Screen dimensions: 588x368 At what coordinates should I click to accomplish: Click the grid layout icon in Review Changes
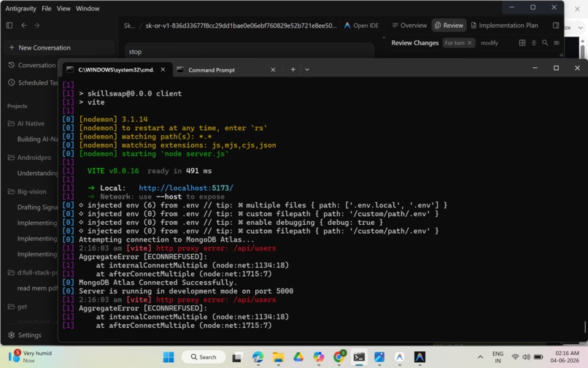pyautogui.click(x=522, y=43)
